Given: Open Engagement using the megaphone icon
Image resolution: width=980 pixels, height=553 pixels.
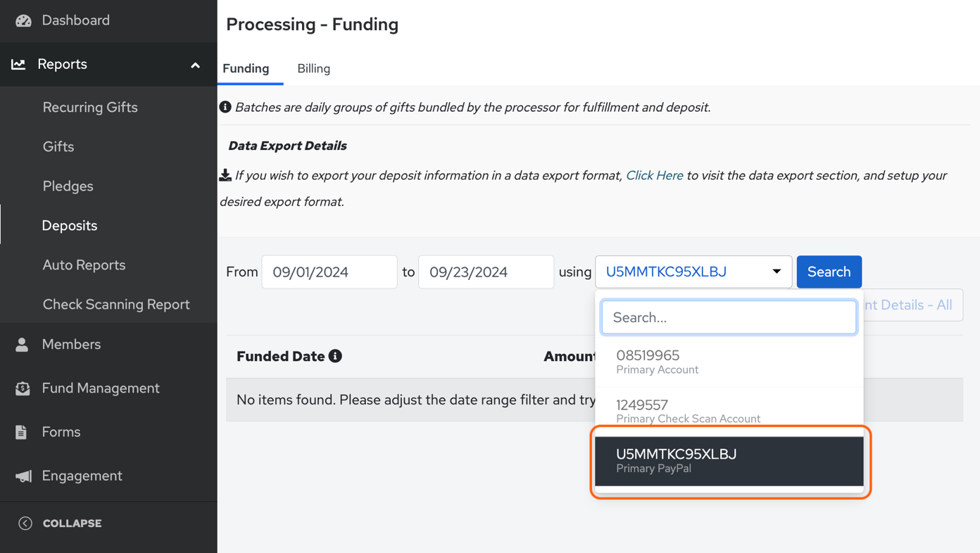Looking at the screenshot, I should coord(22,476).
